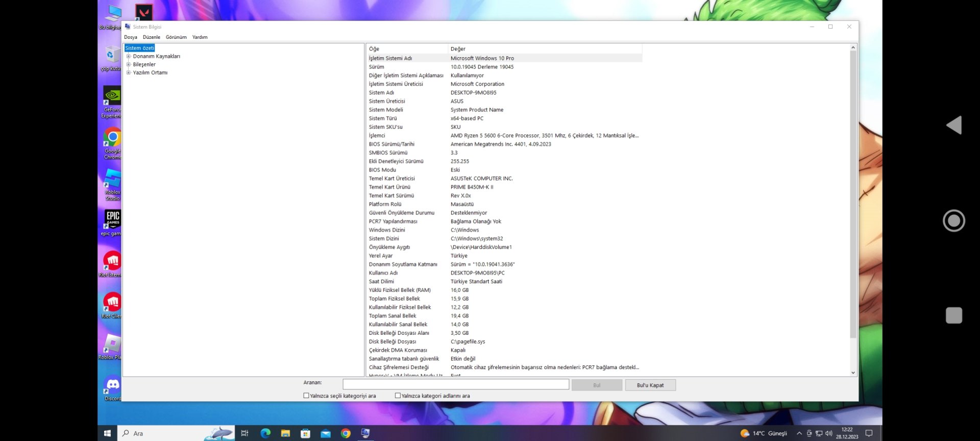
Task: Click the volume speaker tray icon
Action: click(x=828, y=433)
